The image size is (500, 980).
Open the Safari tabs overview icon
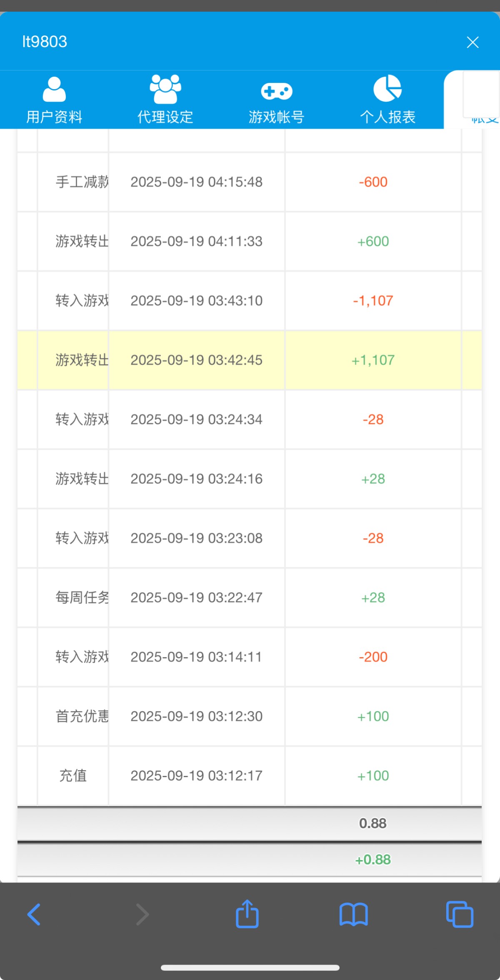pyautogui.click(x=460, y=915)
